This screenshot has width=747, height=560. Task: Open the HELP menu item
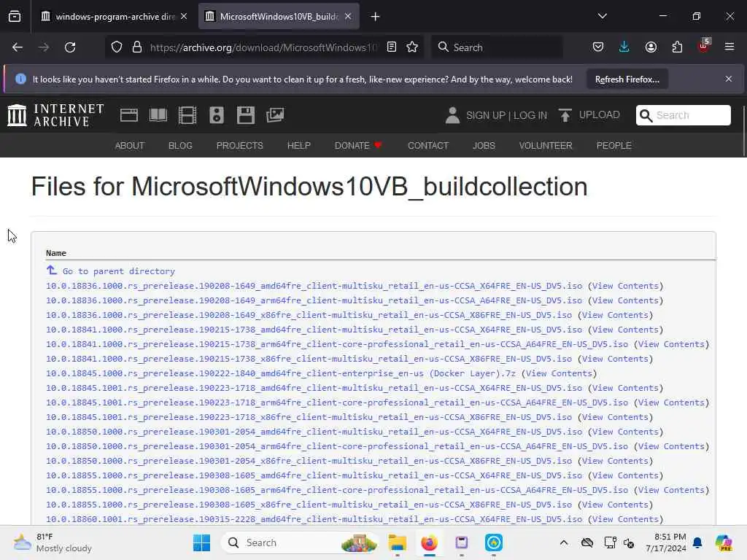298,146
